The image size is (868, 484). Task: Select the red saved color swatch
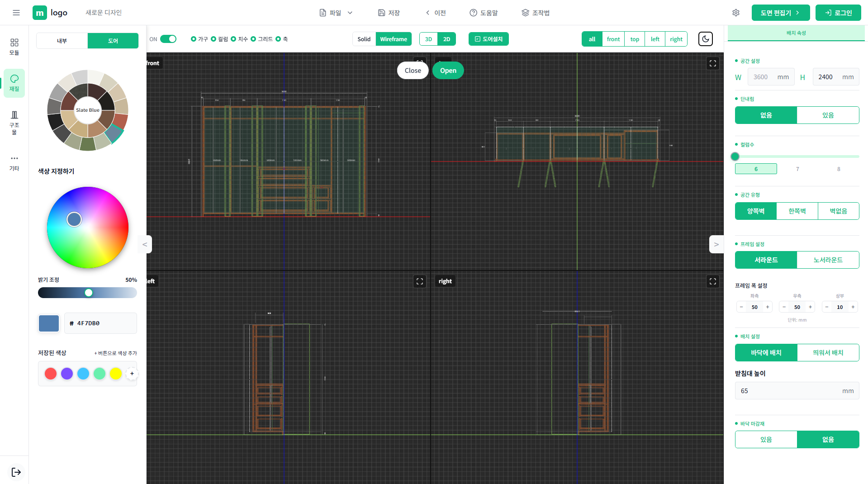click(x=51, y=374)
